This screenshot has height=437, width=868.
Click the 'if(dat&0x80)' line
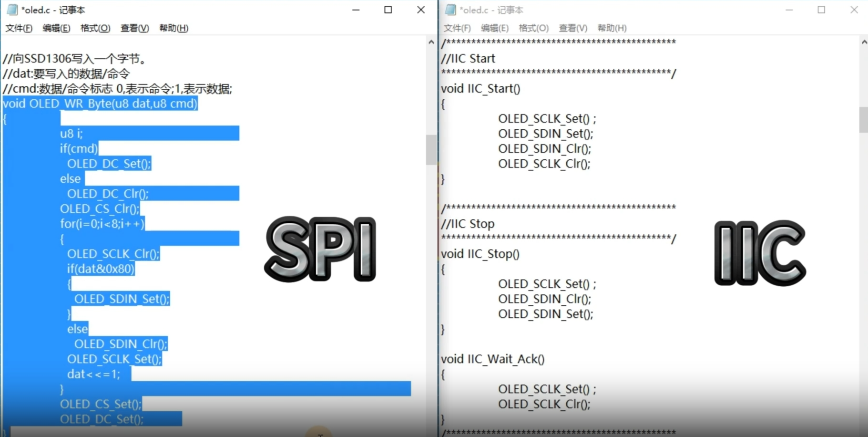coord(101,269)
